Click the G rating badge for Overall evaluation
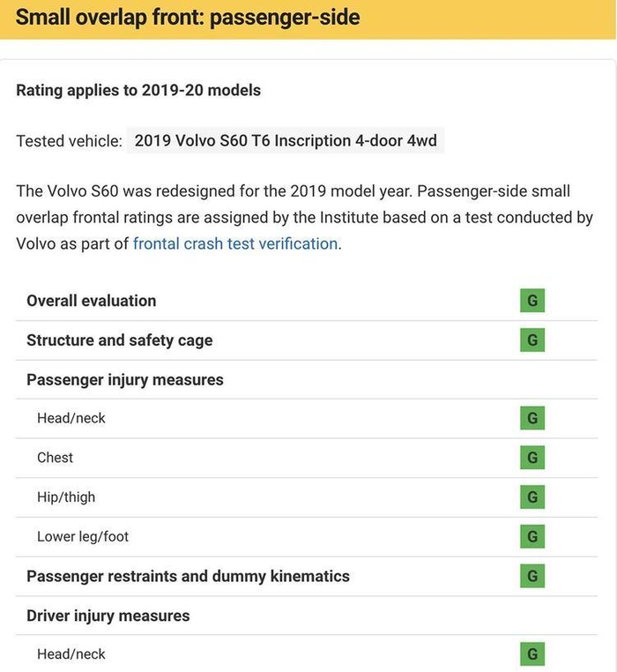617x672 pixels. pos(532,301)
